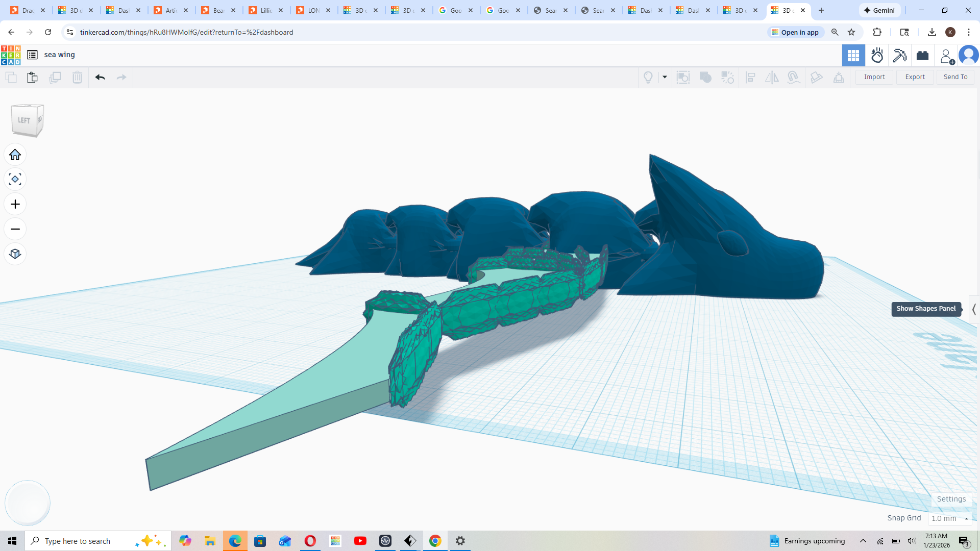
Task: Zoom out with the minus button
Action: pyautogui.click(x=15, y=229)
